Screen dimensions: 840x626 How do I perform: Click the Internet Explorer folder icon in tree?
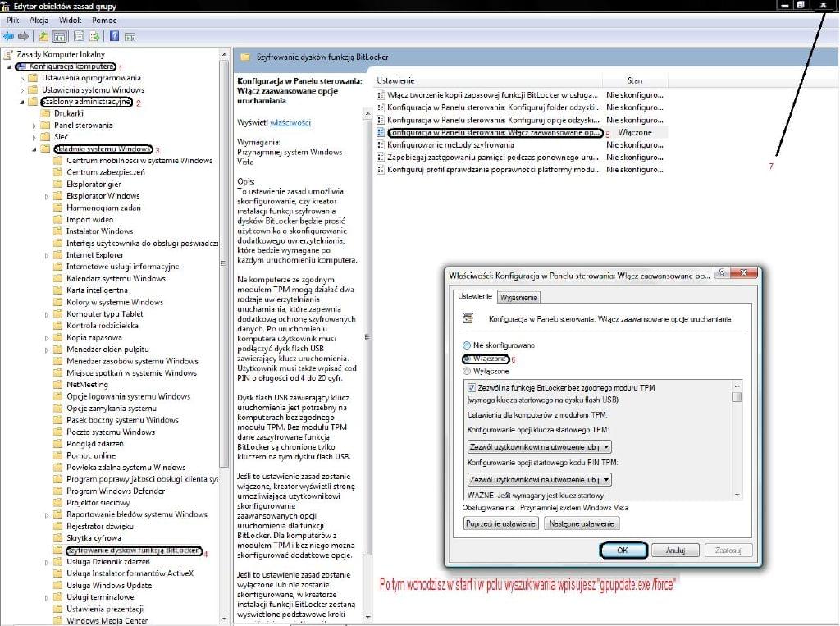57,255
